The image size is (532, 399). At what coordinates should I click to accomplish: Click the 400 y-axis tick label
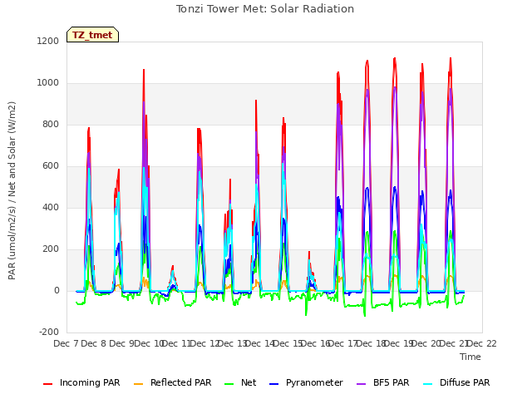click(x=51, y=207)
